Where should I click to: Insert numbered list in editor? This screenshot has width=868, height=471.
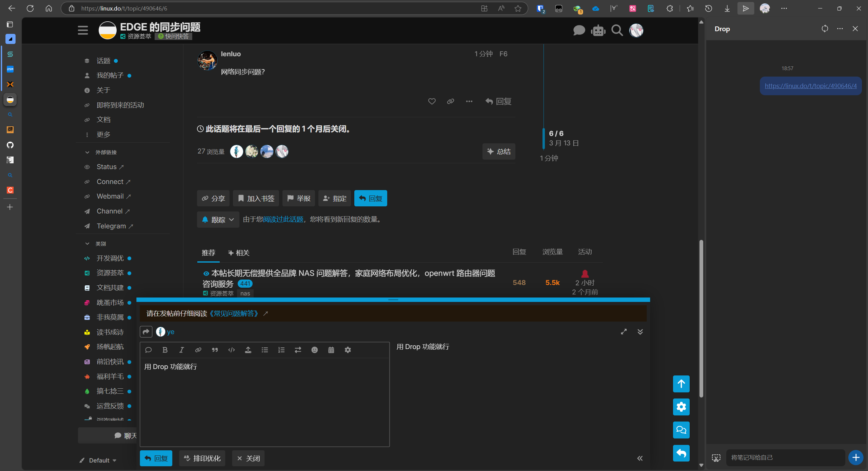281,350
